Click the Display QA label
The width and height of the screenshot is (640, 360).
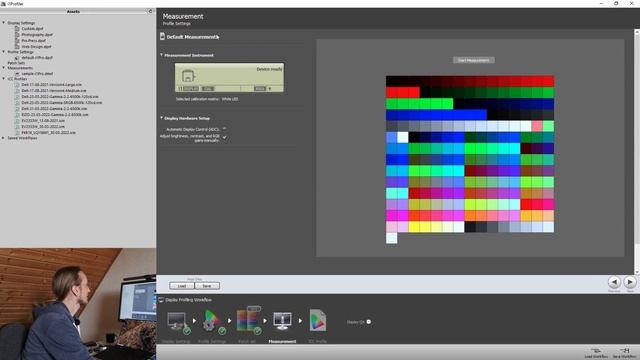coord(356,322)
